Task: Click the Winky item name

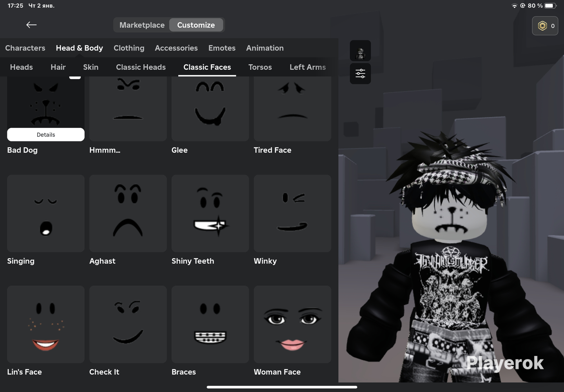Action: tap(265, 261)
